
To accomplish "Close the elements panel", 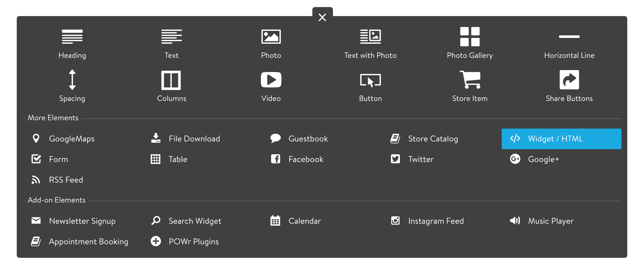I will coord(322,17).
